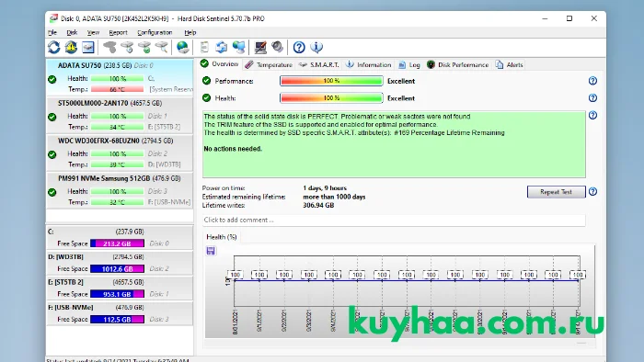Click help icon beside Performance bar
Screen dimensions: 644x362
click(x=592, y=81)
